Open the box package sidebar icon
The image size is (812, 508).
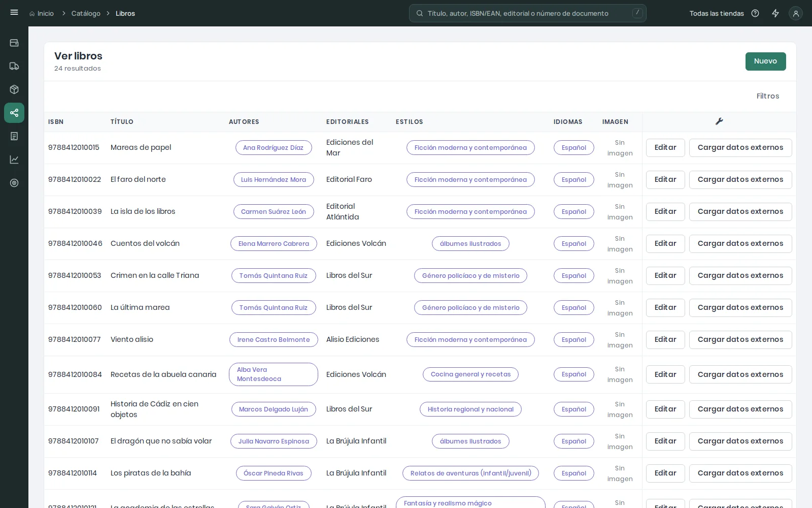(x=14, y=89)
